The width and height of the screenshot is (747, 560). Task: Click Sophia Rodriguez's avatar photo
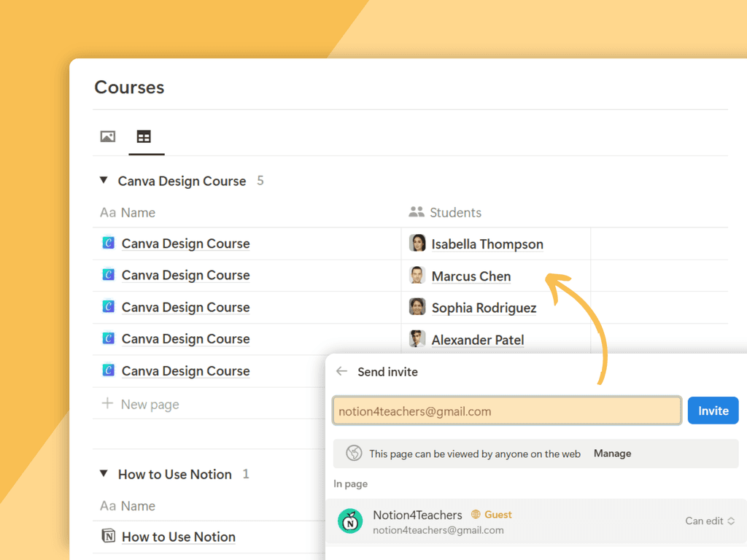[417, 307]
